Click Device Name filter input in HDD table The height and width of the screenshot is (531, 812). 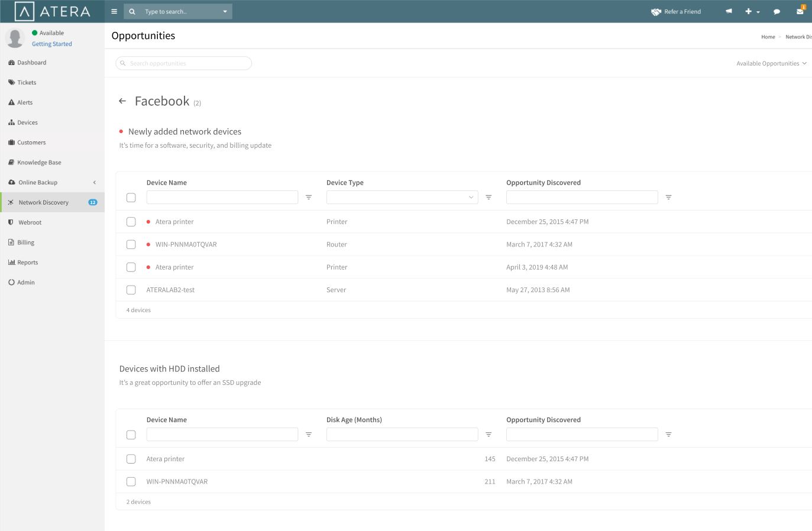(222, 435)
